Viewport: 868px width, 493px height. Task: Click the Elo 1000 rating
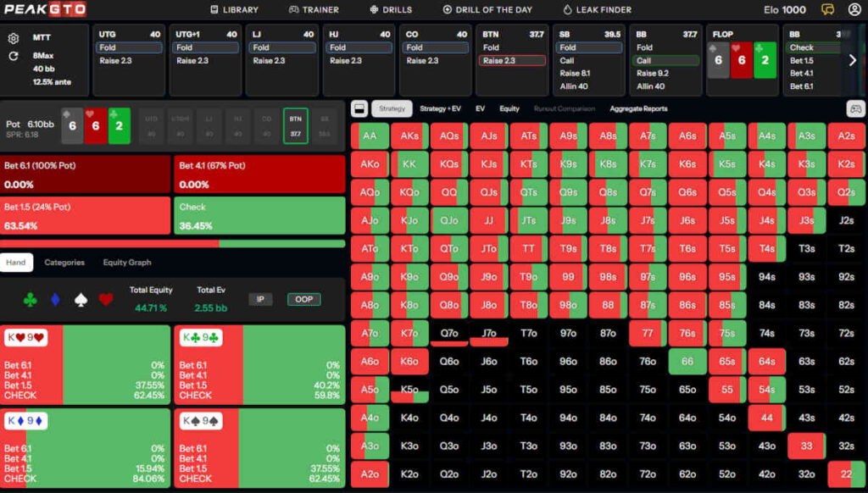[x=784, y=9]
